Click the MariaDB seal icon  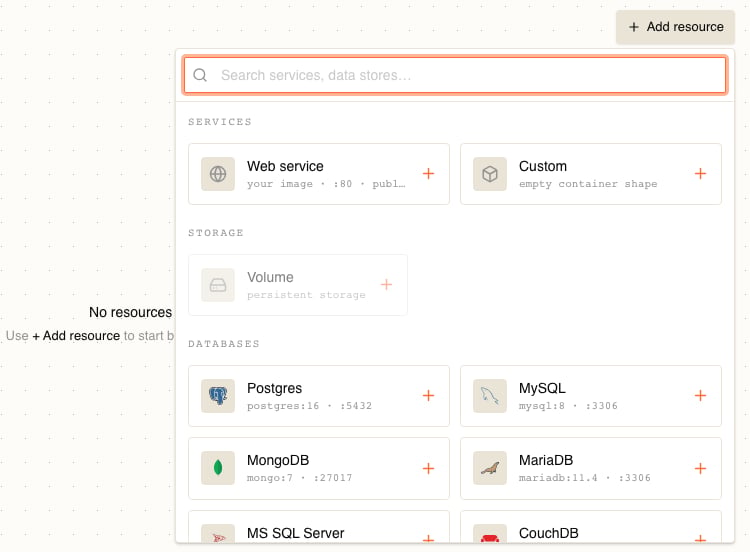(490, 468)
